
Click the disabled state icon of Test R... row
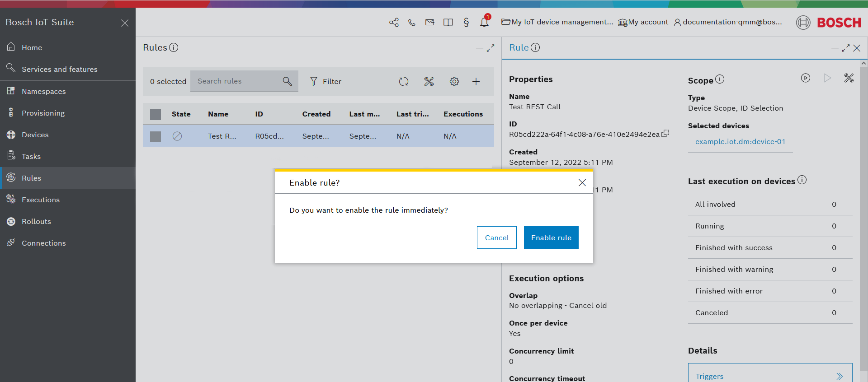tap(177, 136)
